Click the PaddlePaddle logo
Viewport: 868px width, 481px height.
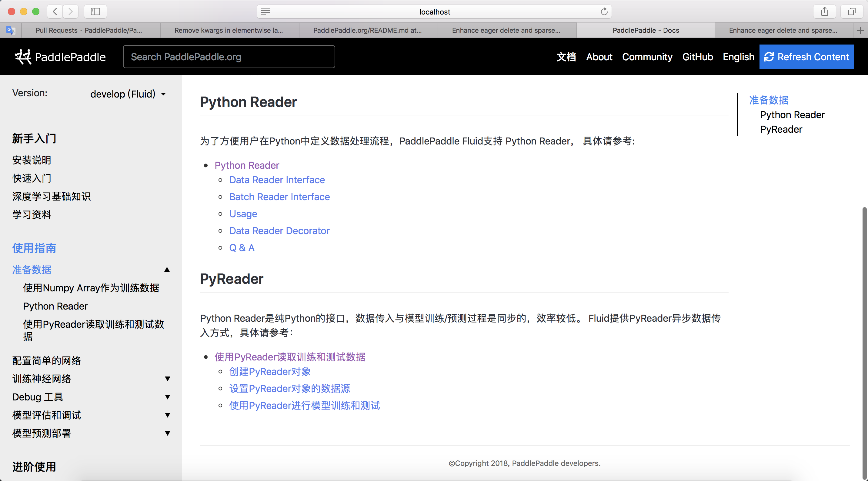coord(60,57)
